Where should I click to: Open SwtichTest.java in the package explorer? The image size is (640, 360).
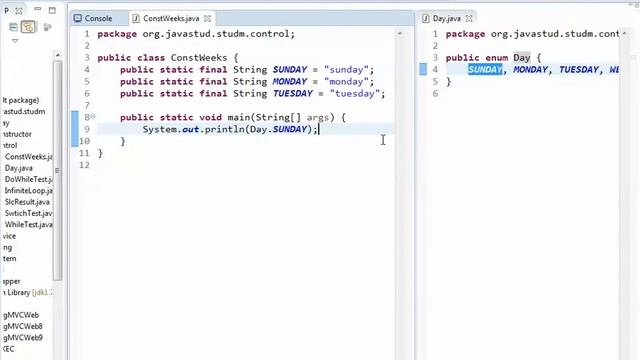pyautogui.click(x=28, y=213)
